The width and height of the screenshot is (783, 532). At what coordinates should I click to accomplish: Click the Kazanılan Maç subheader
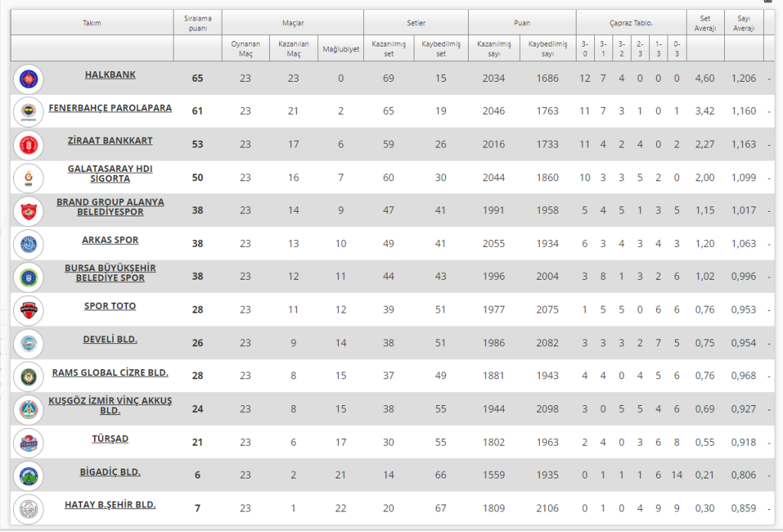pyautogui.click(x=294, y=48)
